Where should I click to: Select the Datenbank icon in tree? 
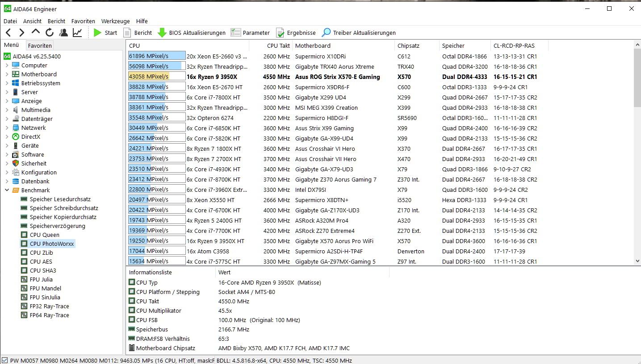[16, 181]
